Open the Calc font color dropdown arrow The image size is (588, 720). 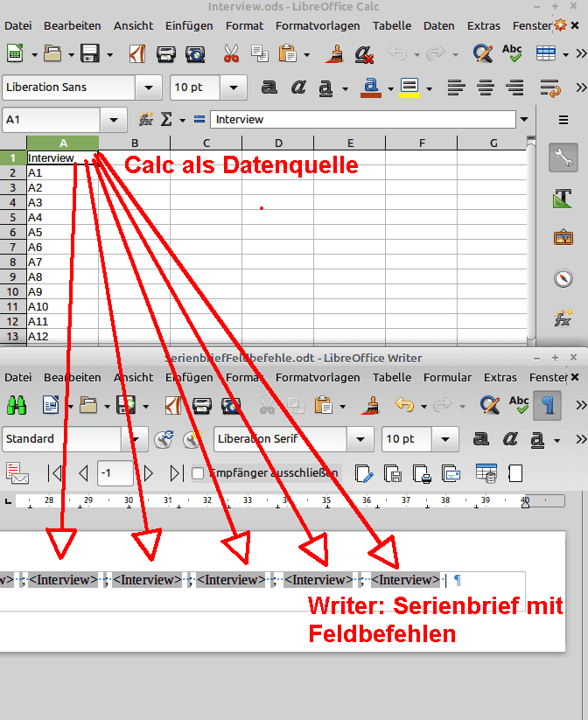click(390, 88)
